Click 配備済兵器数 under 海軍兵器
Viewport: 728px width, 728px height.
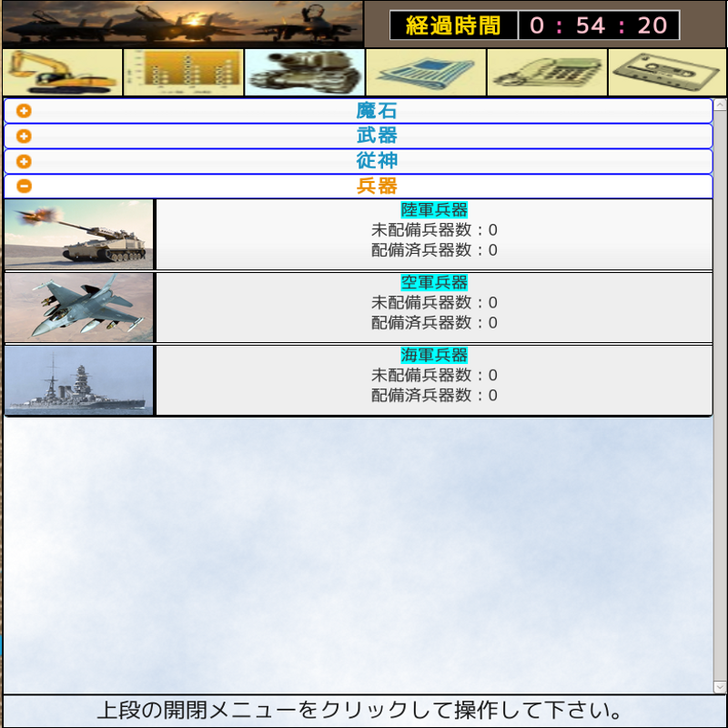[x=434, y=396]
